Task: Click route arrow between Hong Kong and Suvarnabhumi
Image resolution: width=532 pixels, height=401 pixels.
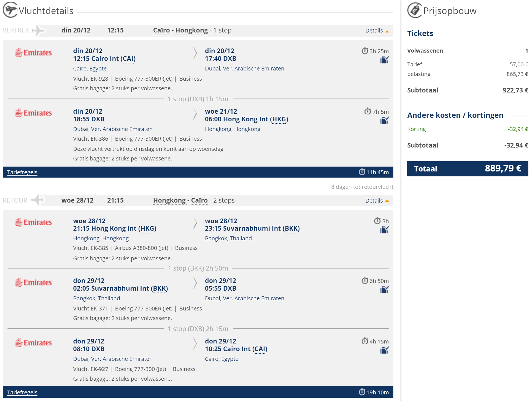Action: (195, 223)
